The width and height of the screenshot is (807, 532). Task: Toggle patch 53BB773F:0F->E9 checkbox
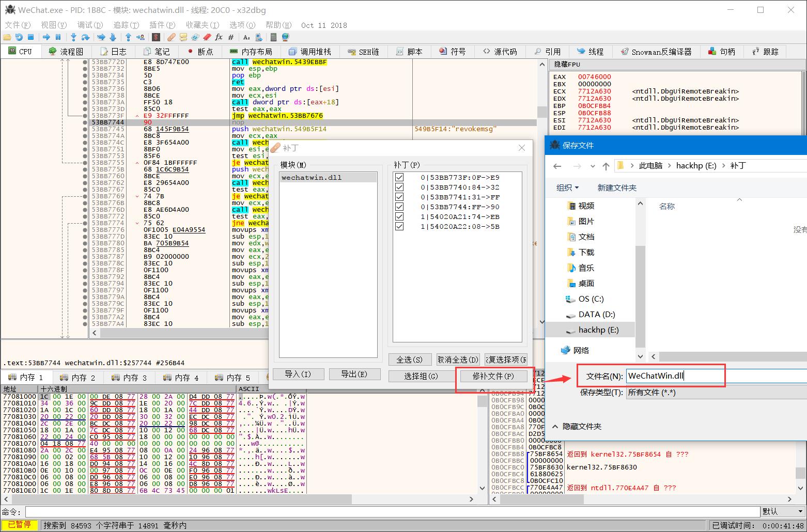click(399, 177)
